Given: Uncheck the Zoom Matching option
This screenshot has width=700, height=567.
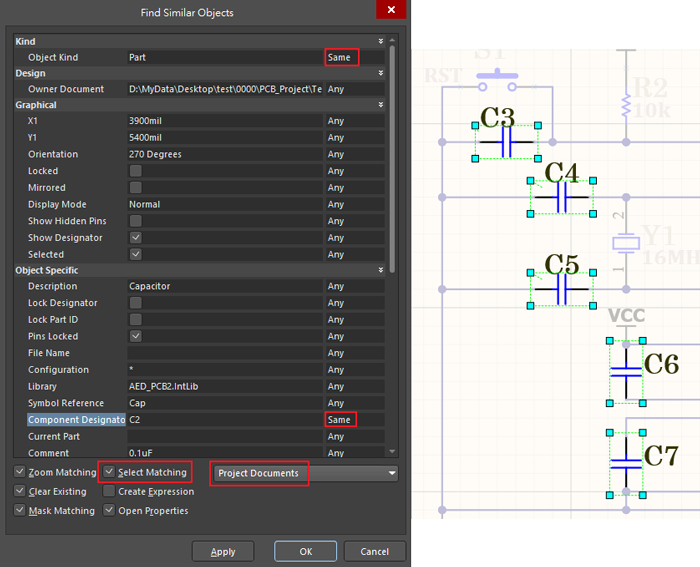Looking at the screenshot, I should (20, 472).
